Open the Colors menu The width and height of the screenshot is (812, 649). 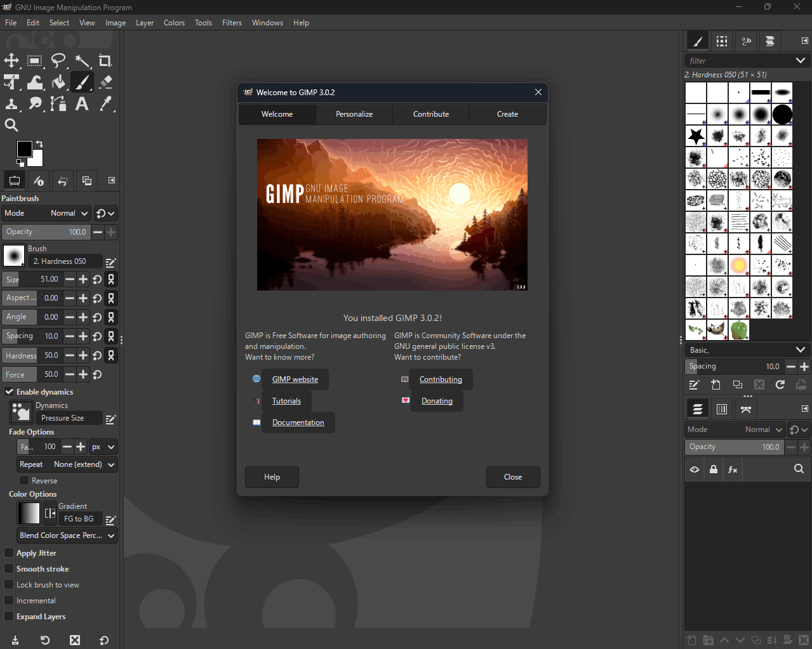174,23
